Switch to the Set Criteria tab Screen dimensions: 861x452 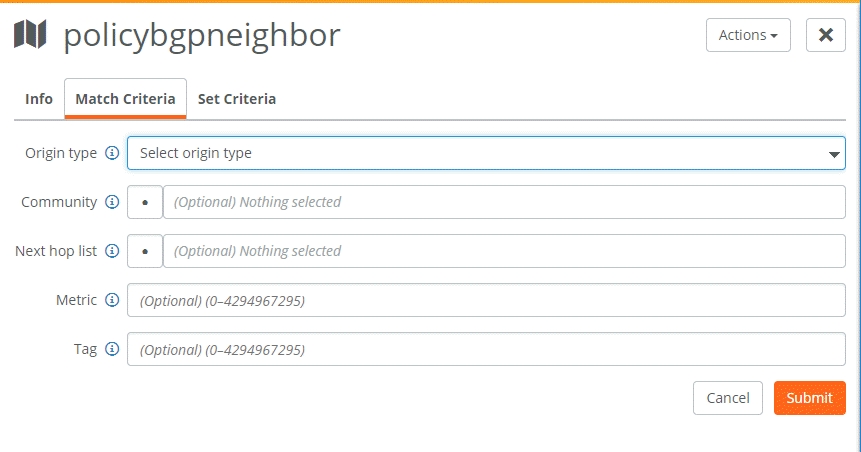(x=237, y=99)
